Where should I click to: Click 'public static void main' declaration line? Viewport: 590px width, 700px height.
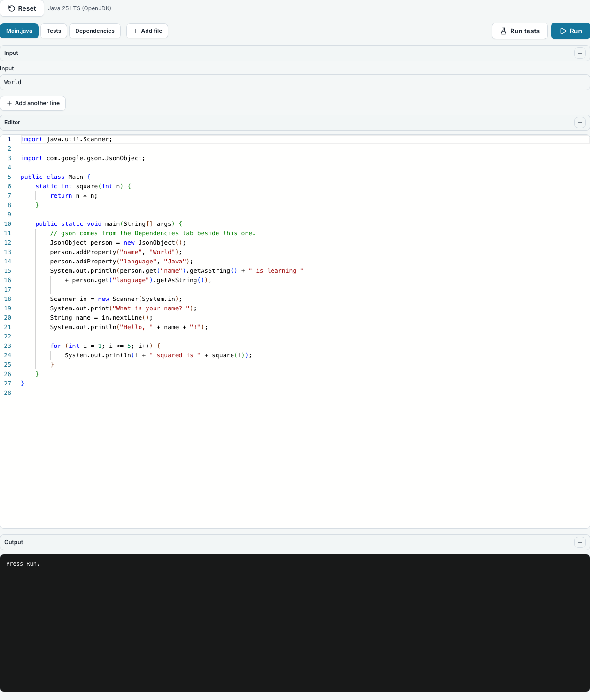[109, 224]
